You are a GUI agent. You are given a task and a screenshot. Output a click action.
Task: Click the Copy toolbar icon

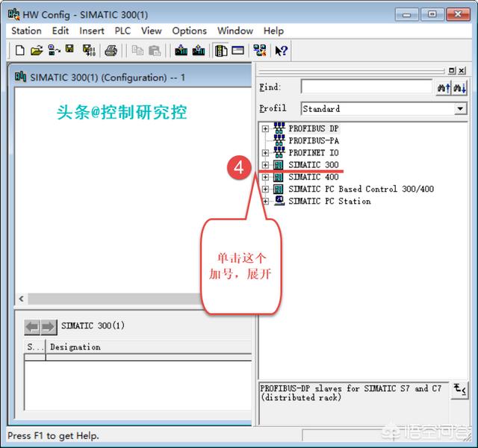coord(137,50)
